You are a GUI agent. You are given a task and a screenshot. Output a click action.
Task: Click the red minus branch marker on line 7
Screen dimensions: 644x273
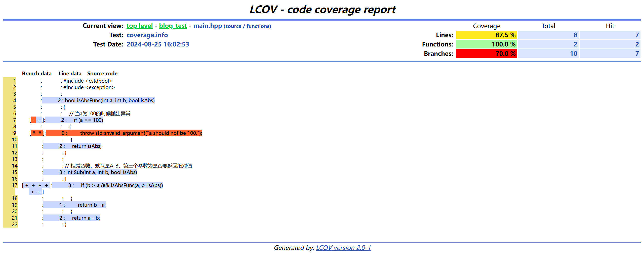point(33,120)
